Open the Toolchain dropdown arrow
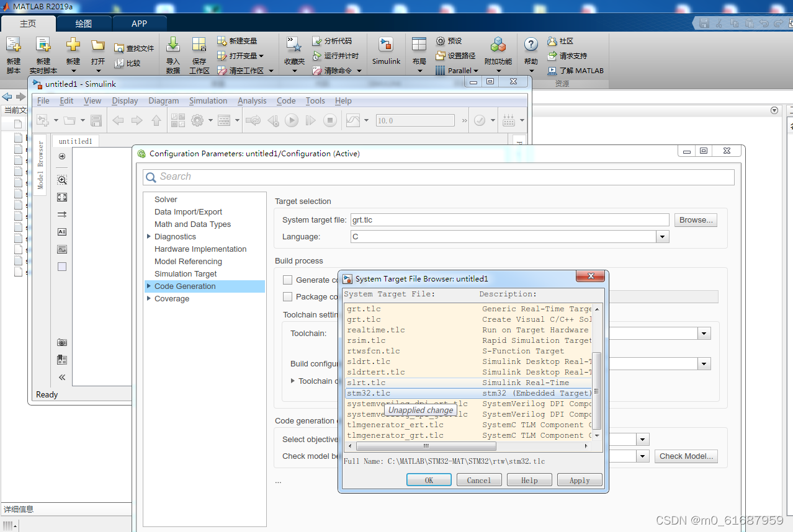793x532 pixels. coord(704,334)
